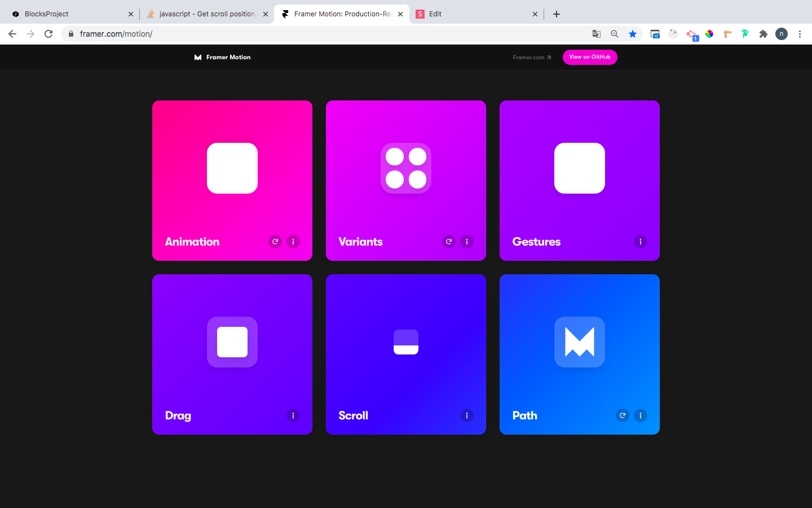Image resolution: width=812 pixels, height=508 pixels.
Task: Click the translate page icon
Action: pos(597,34)
